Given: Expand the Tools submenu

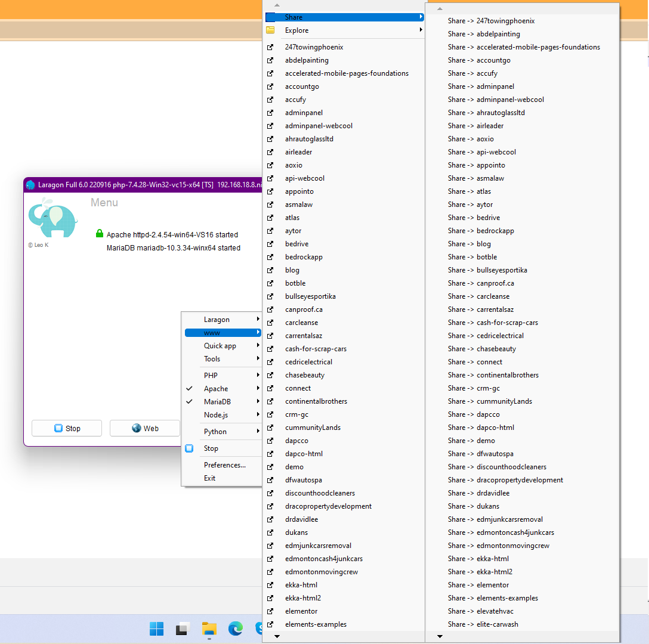Looking at the screenshot, I should tap(212, 359).
